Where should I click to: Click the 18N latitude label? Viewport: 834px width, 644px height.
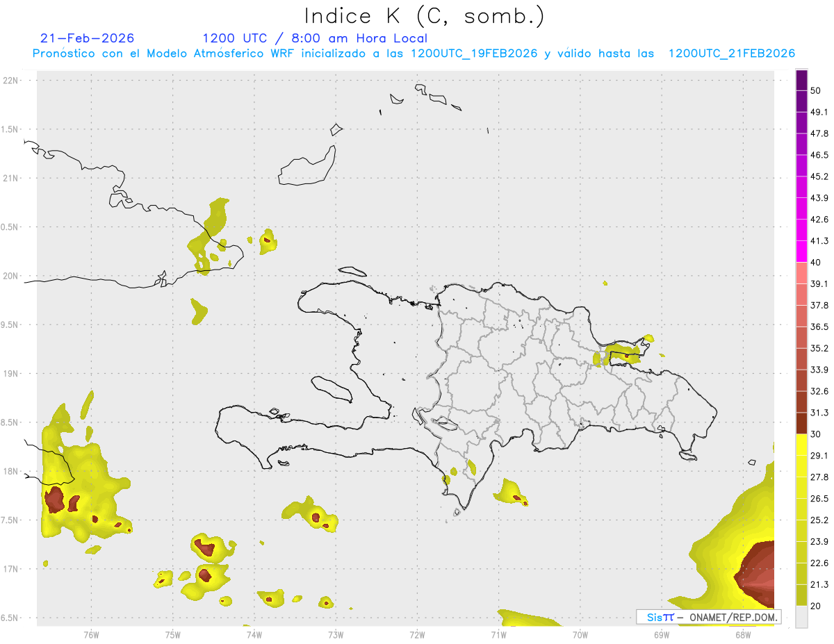pyautogui.click(x=11, y=472)
